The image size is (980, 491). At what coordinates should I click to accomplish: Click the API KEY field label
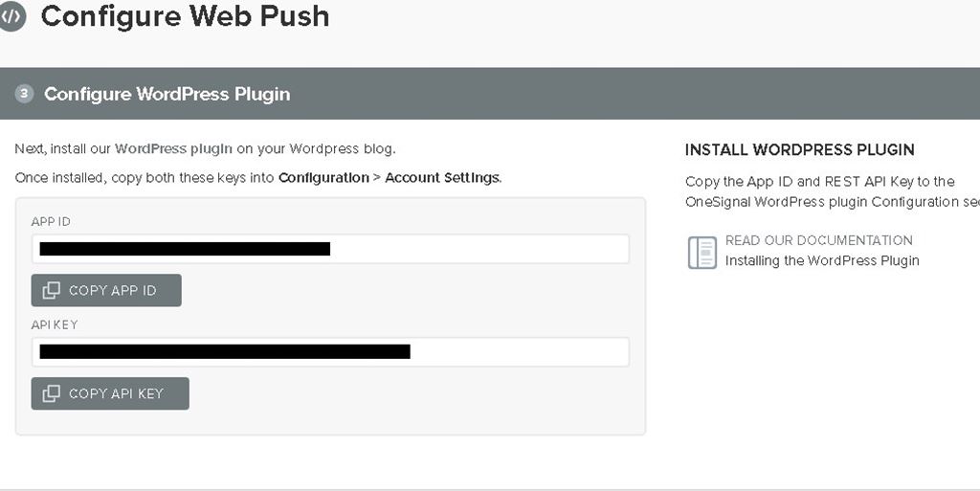[55, 325]
